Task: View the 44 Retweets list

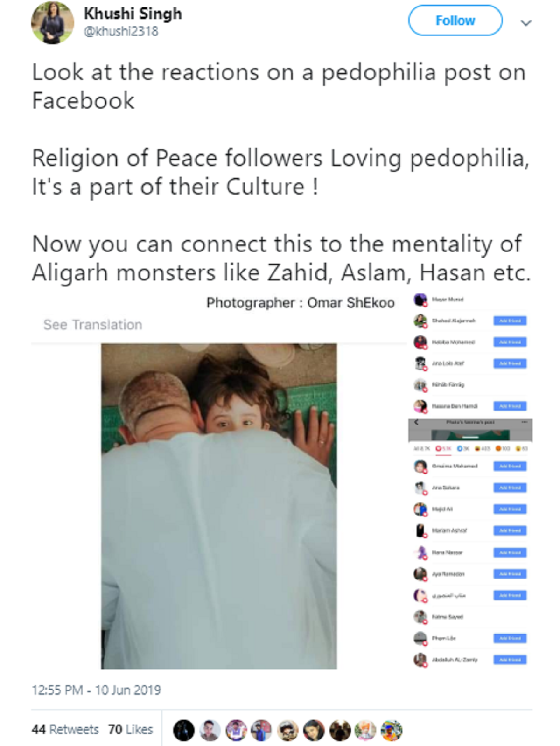Action: click(65, 729)
